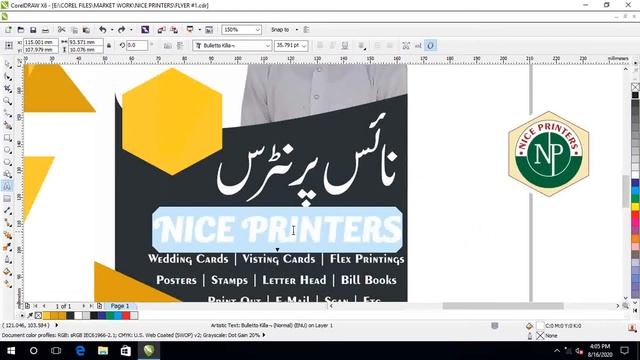Click the Text Properties icon in property bar
The image size is (640, 360).
click(x=406, y=46)
